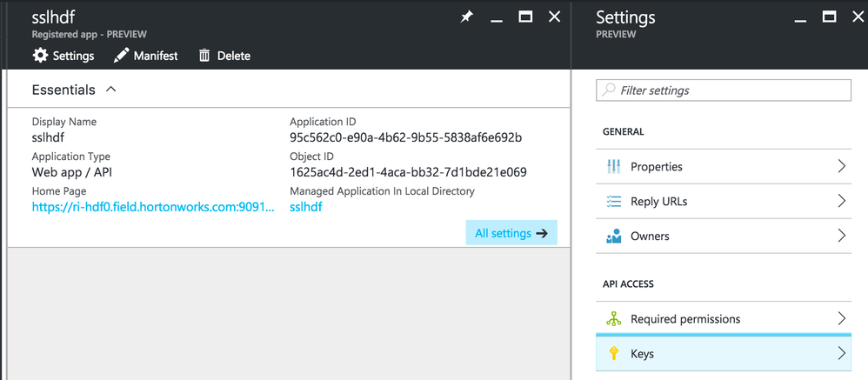Expand the Owners row chevron
Image resolution: width=868 pixels, height=380 pixels.
tap(841, 236)
